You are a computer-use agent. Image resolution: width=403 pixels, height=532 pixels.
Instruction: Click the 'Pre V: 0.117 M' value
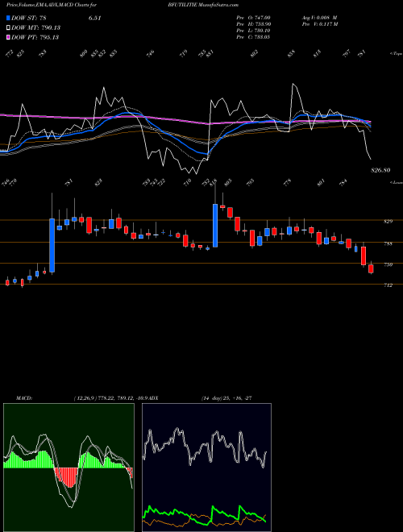[x=319, y=24]
